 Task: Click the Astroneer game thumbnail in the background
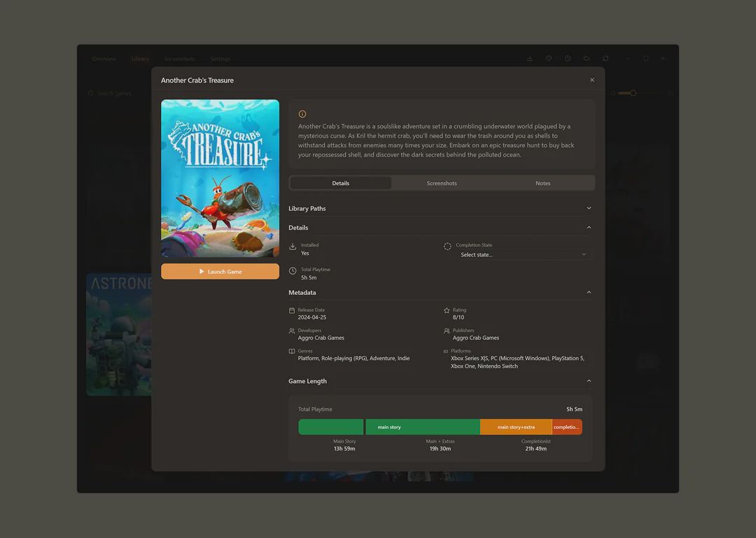(119, 334)
